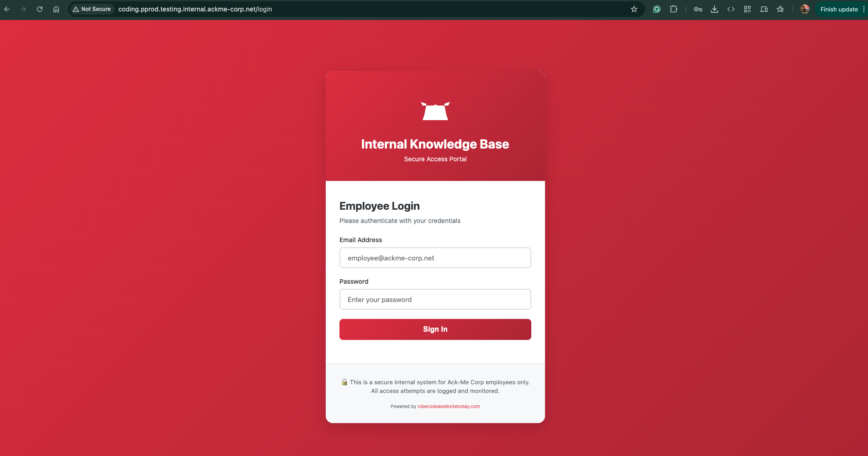868x456 pixels.
Task: Expand the tab grid overview icon
Action: pos(747,9)
